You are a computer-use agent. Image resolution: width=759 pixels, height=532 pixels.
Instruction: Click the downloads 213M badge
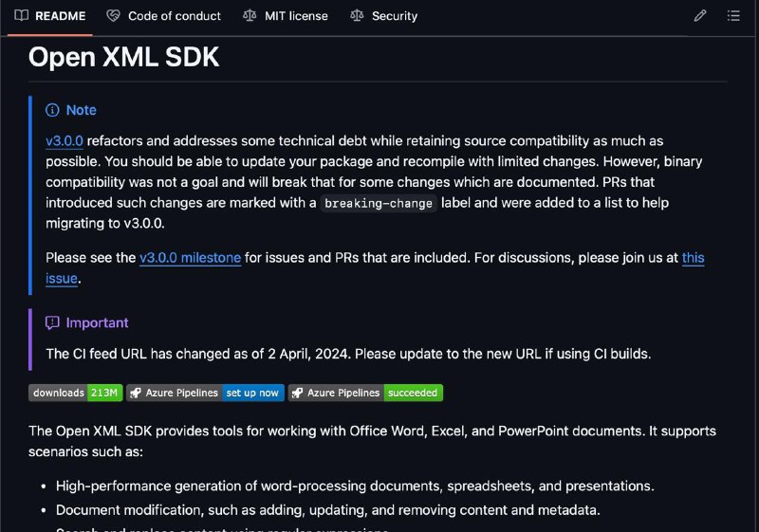click(76, 393)
